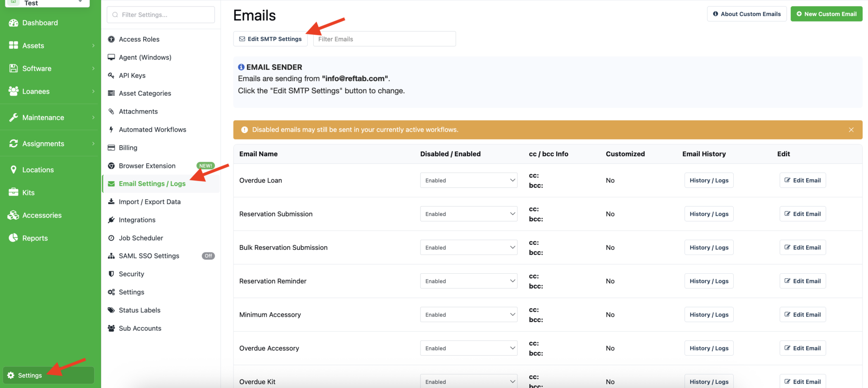Dismiss the disabled emails warning banner
Viewport: 868px width, 388px height.
point(851,130)
